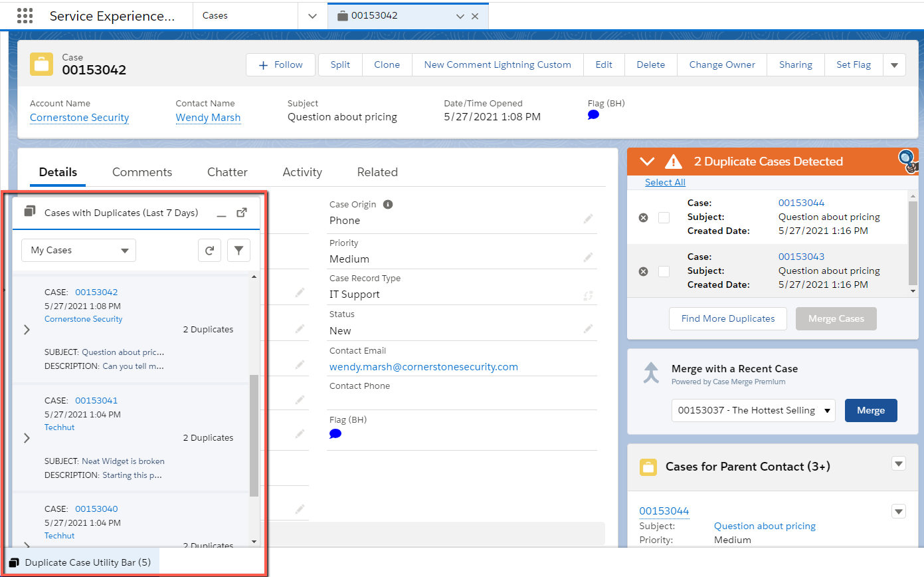Edit the Priority field pencil

click(588, 257)
